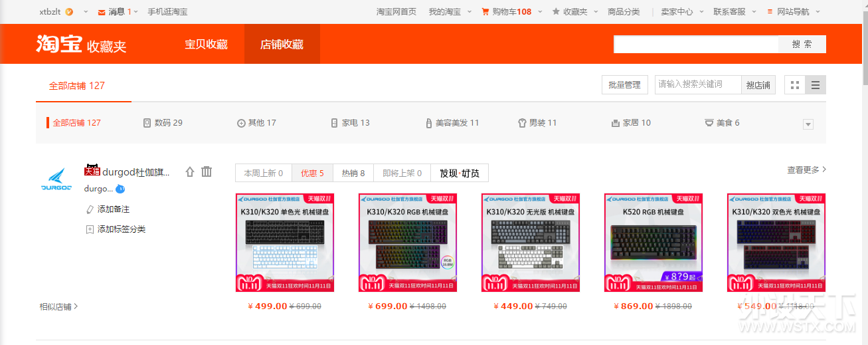Switch to grid view layout
Viewport: 868px width, 345px height.
[795, 85]
